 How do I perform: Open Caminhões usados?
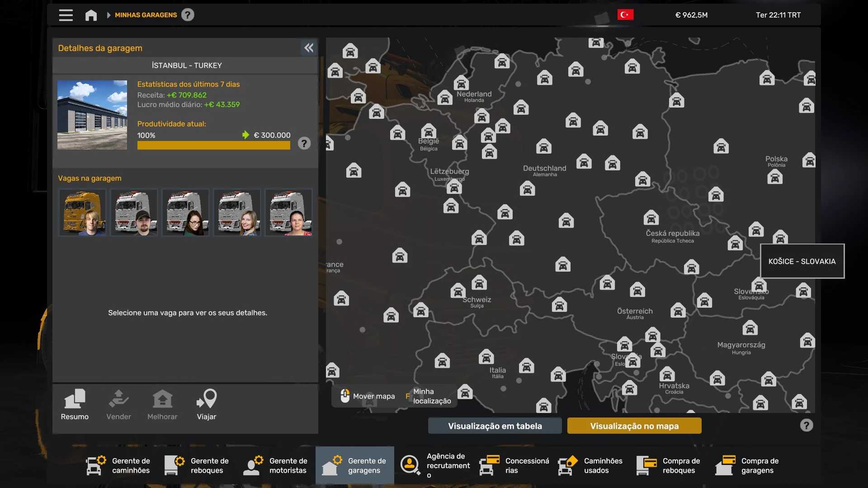pos(590,465)
